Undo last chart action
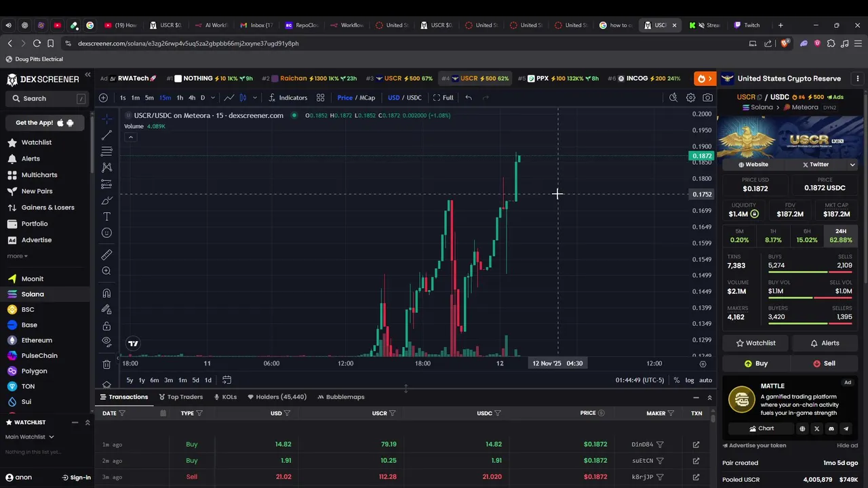The height and width of the screenshot is (488, 868). point(469,98)
